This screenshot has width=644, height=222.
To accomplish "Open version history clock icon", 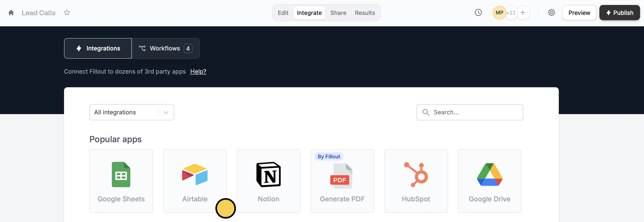I will [x=478, y=12].
